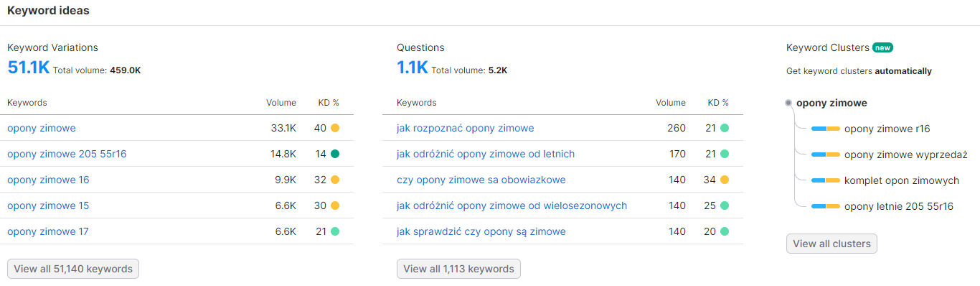Click the yellow KD dot for opony zimowe
980x286 pixels.
pos(335,128)
